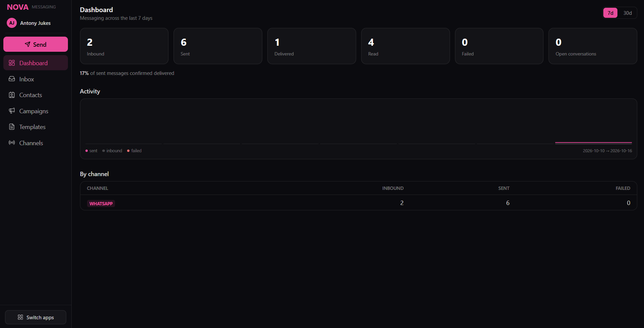Screen dimensions: 644x328
Task: Click the Antony Jukes user name
Action: coord(35,23)
